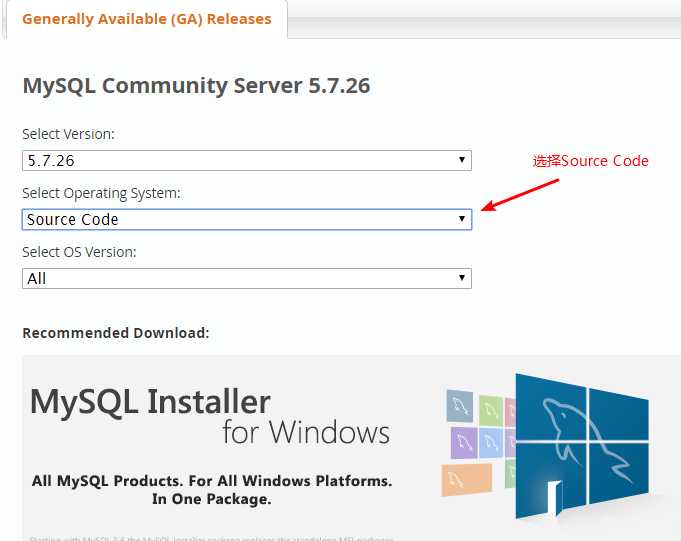Click the red Source Code annotation text

[x=590, y=161]
